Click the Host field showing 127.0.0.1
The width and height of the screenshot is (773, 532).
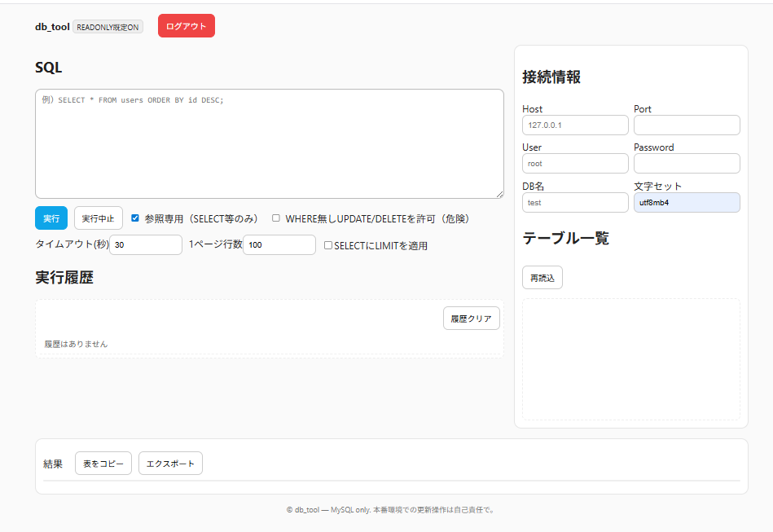575,125
